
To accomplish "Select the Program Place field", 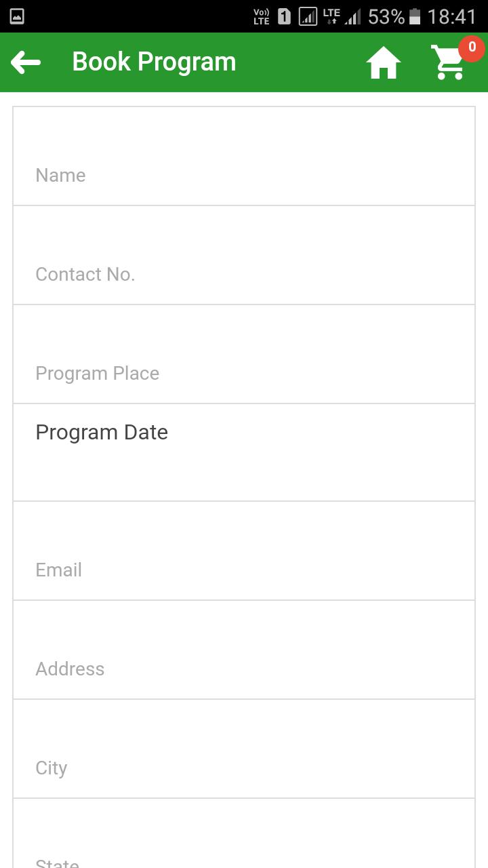I will click(x=244, y=361).
